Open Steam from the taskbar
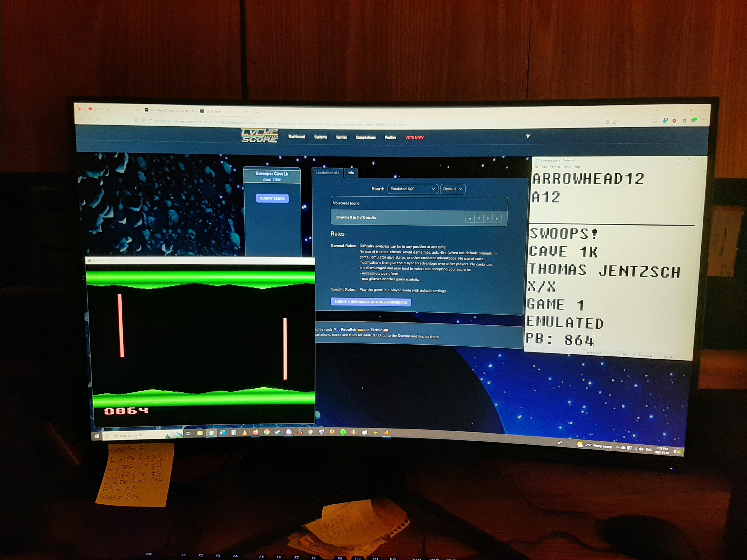Screen dimensions: 747x560 [278, 432]
